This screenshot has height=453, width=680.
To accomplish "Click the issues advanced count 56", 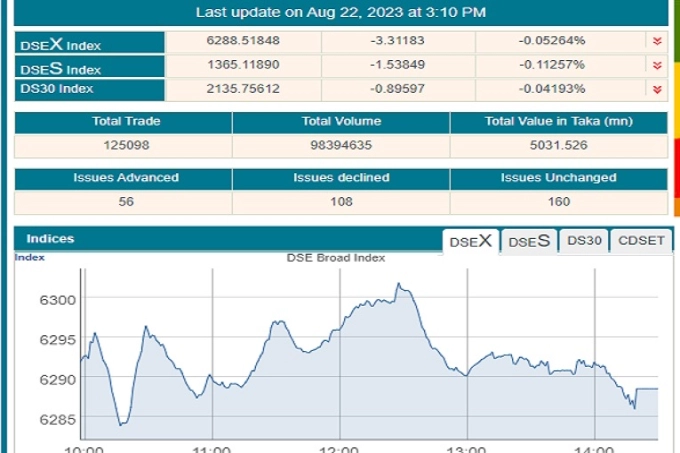I will (126, 202).
